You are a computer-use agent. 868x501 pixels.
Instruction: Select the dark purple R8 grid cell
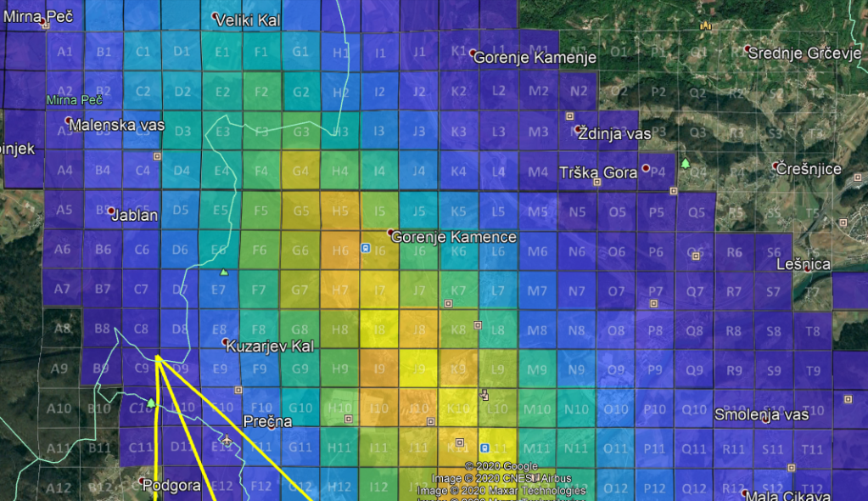pos(734,330)
